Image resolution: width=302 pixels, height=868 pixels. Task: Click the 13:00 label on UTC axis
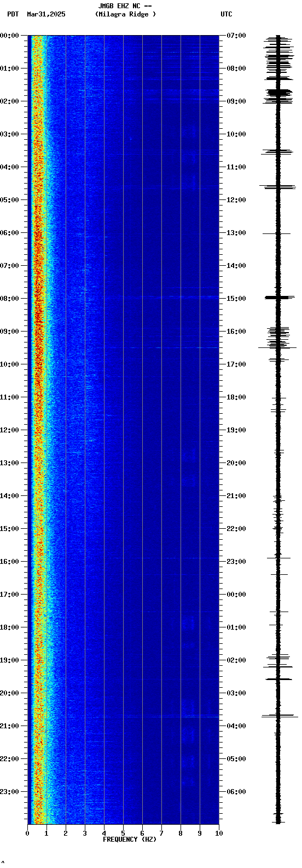coord(236,233)
